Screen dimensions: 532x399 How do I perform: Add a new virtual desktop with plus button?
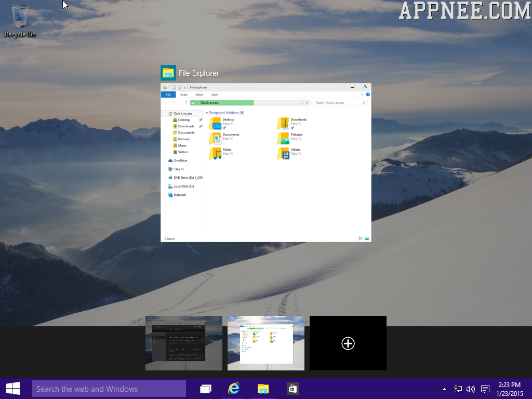click(348, 343)
